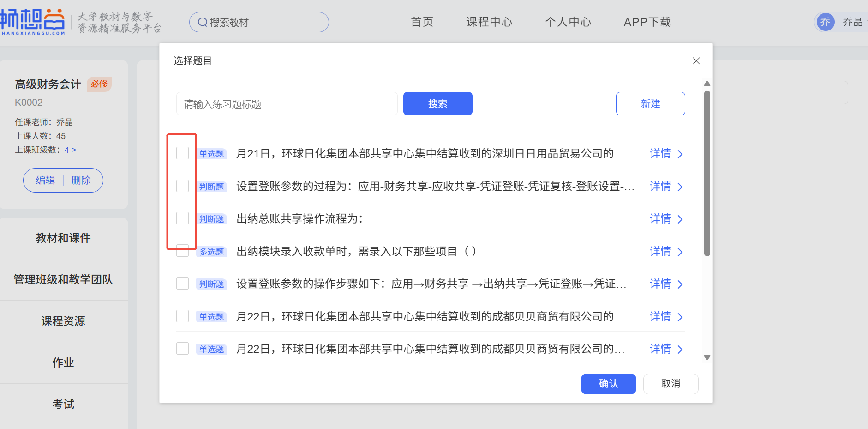Expand 上课班级数 4 > link
The width and height of the screenshot is (868, 429).
(70, 150)
